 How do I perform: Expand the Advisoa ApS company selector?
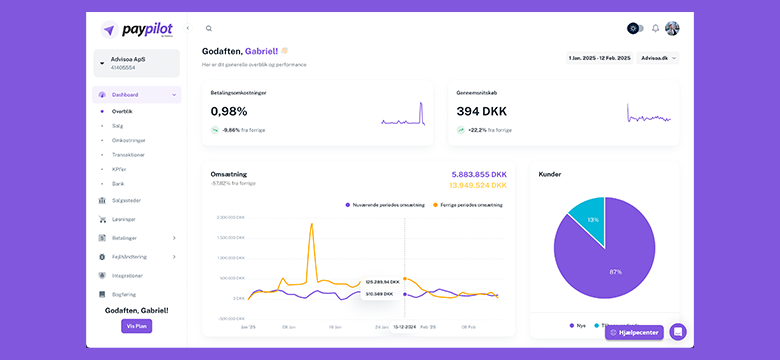pos(136,63)
